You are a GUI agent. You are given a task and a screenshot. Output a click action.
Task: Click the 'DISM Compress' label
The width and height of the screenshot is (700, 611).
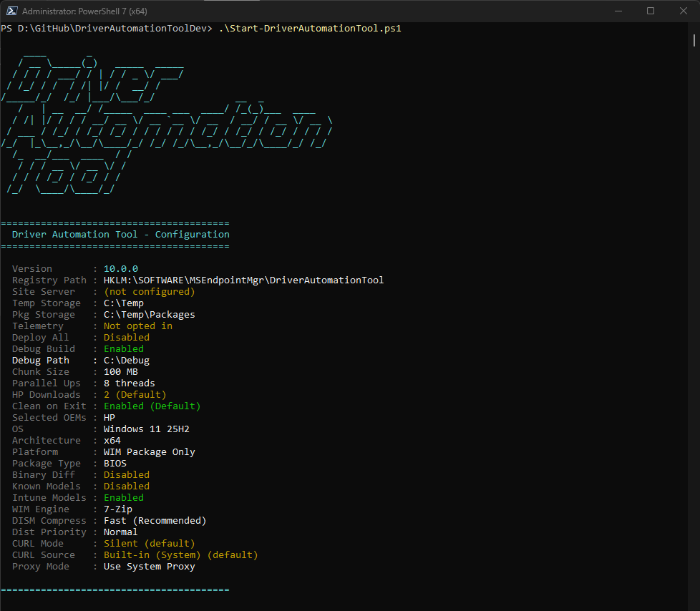(x=49, y=521)
